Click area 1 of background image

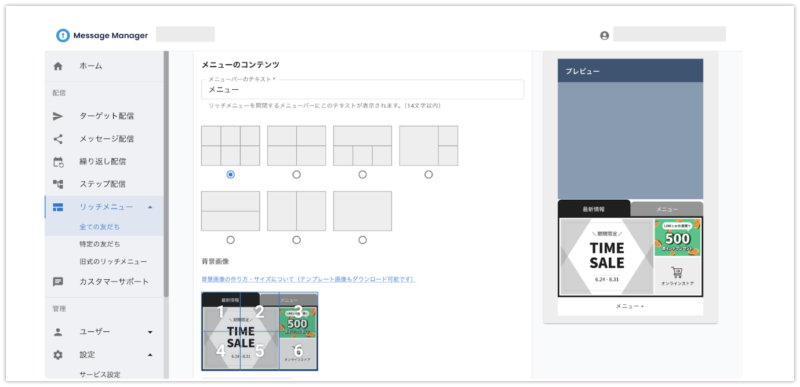pos(221,312)
